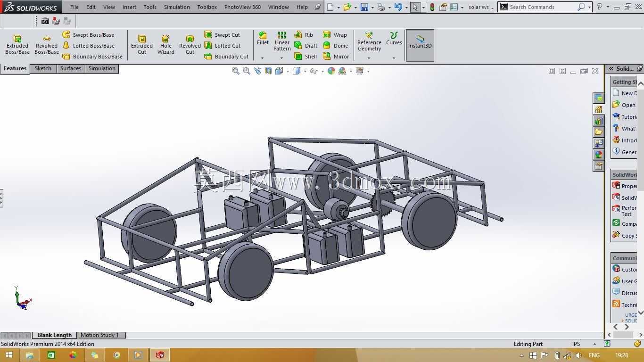Open the PhotoView 360 menu

[x=242, y=7]
